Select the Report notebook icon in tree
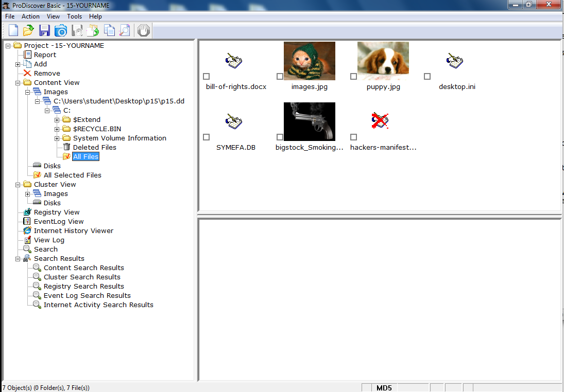The image size is (564, 392). [27, 55]
